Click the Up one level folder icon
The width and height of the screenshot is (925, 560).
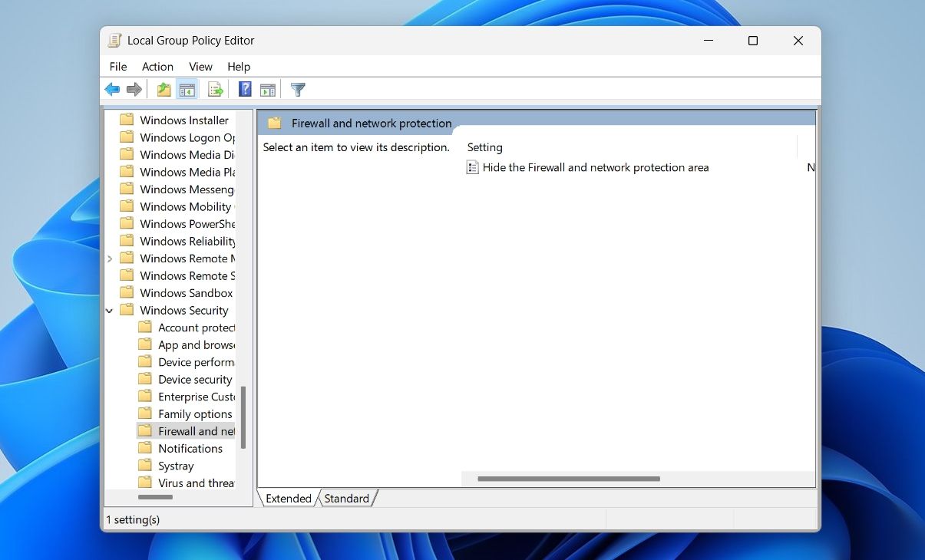click(x=164, y=90)
